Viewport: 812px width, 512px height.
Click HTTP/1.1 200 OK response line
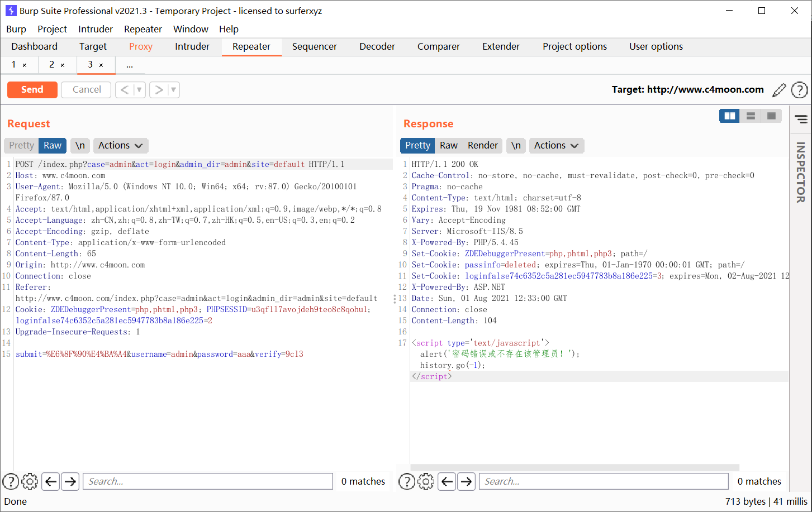(x=445, y=164)
